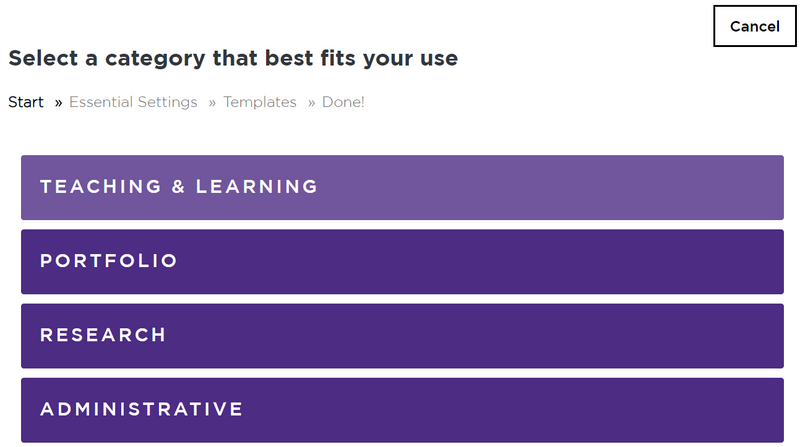Go to the Start breadcrumb step
The height and width of the screenshot is (447, 800).
click(x=26, y=102)
